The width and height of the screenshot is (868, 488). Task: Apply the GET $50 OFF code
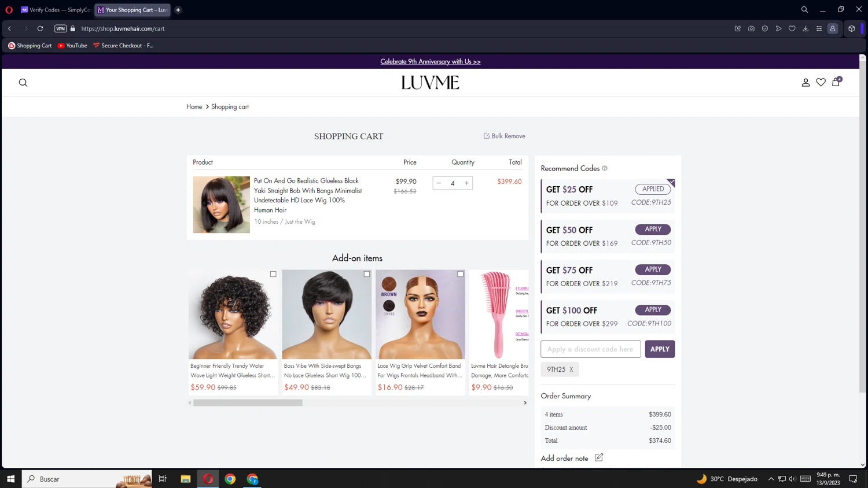click(x=653, y=229)
